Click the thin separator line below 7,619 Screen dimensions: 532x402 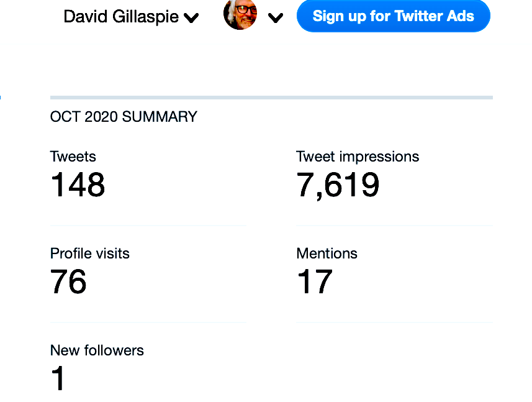pyautogui.click(x=394, y=226)
